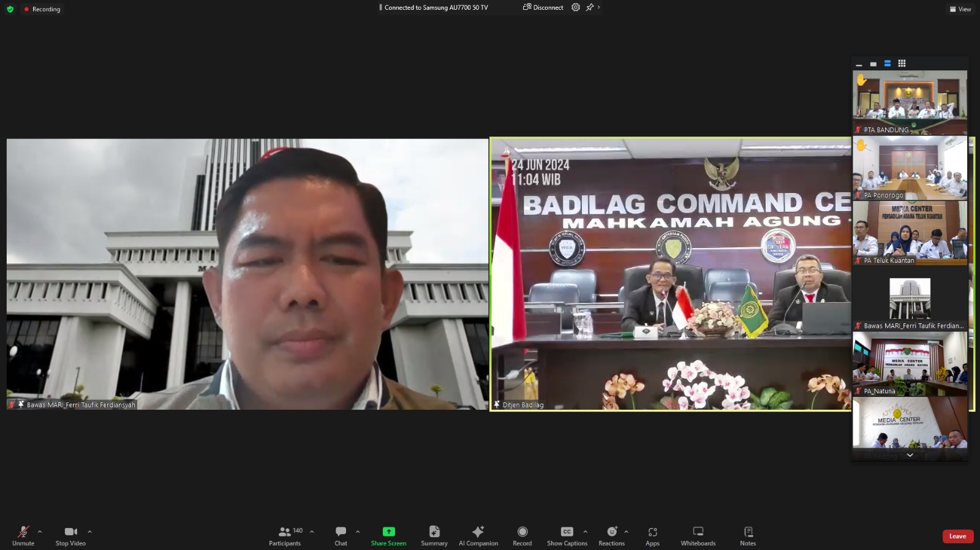Expand the captions options arrow

pos(585,532)
